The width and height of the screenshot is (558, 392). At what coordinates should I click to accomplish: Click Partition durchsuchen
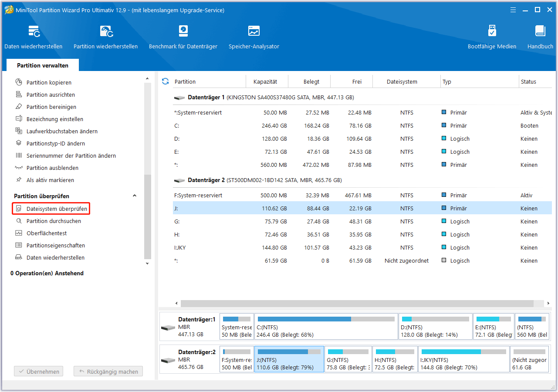(x=54, y=221)
